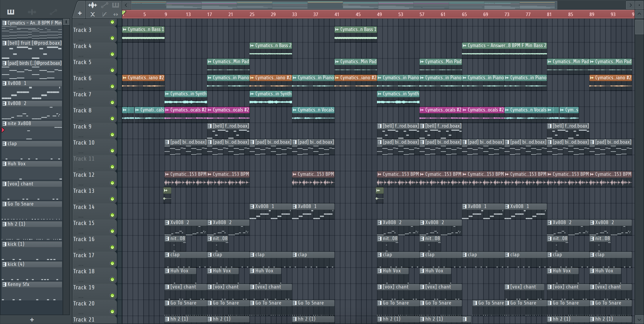Click the pattern icon of kick (4) in picker
The height and width of the screenshot is (324, 644).
tap(4, 264)
